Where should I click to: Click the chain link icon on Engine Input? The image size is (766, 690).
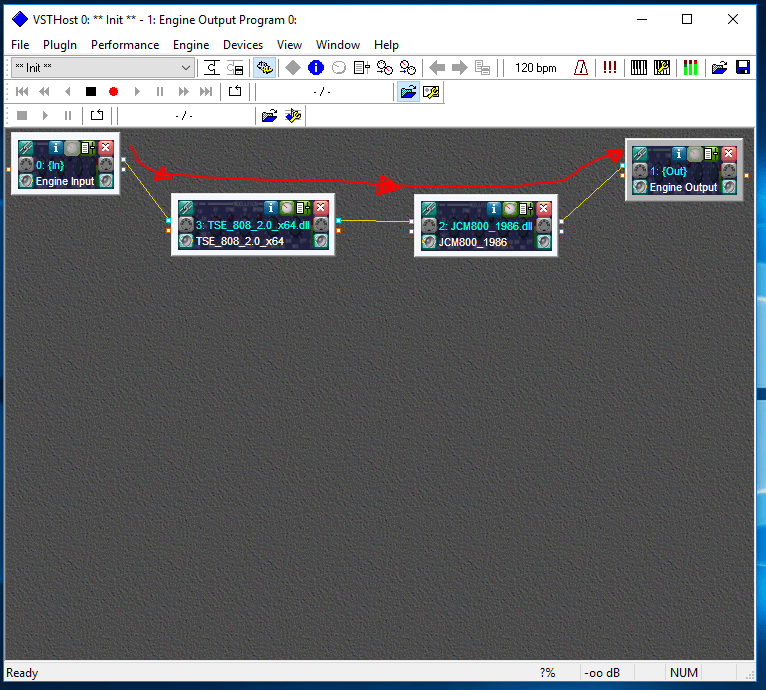coord(26,148)
